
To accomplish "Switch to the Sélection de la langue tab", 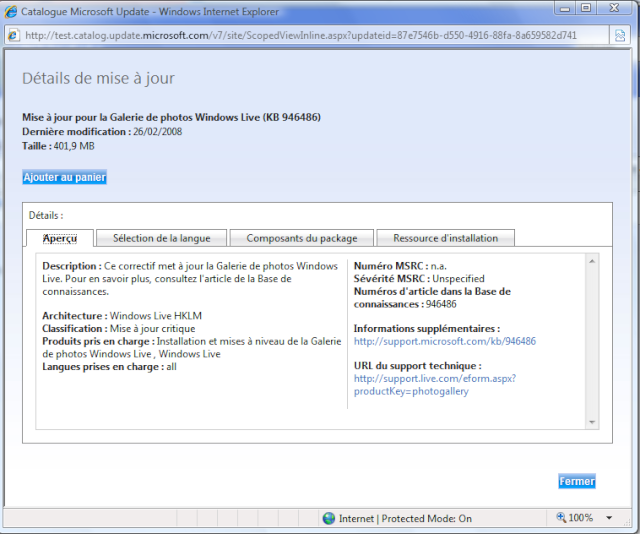I will (162, 238).
